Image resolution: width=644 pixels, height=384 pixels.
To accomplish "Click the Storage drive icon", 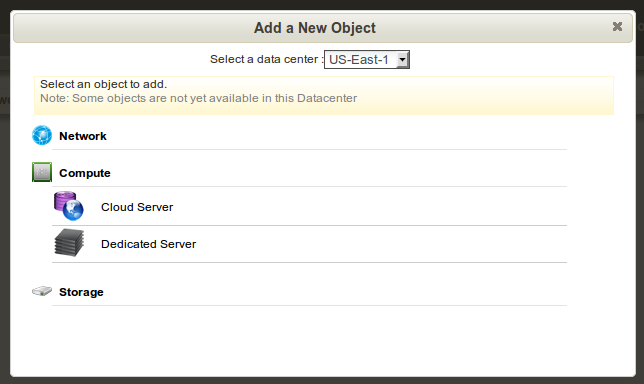I will pyautogui.click(x=42, y=291).
